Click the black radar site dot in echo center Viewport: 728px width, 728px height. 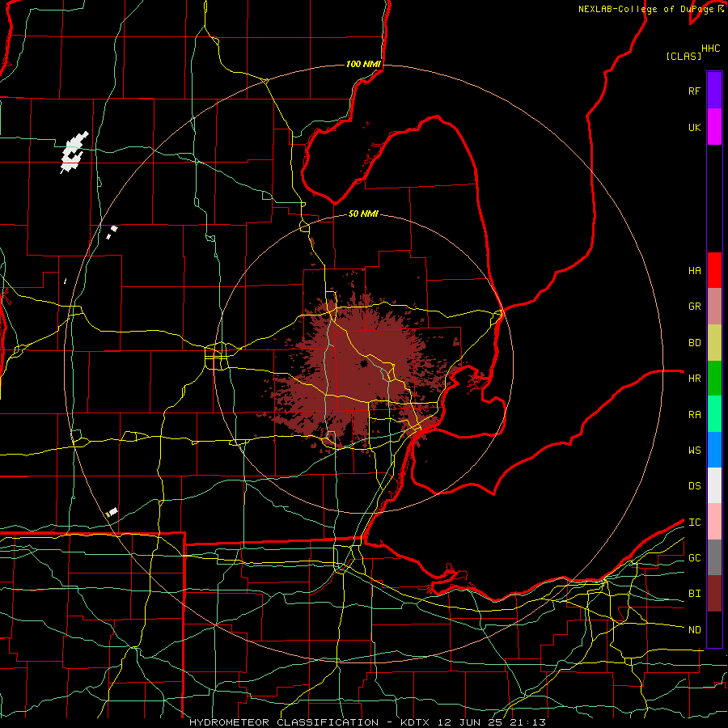tap(364, 363)
